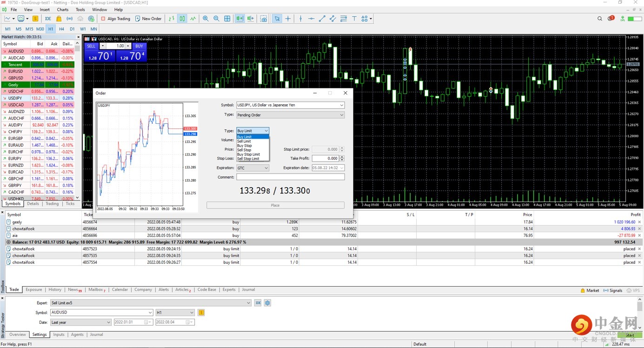The height and width of the screenshot is (348, 644).
Task: Click the blue BUY button on chart
Action: click(x=139, y=46)
